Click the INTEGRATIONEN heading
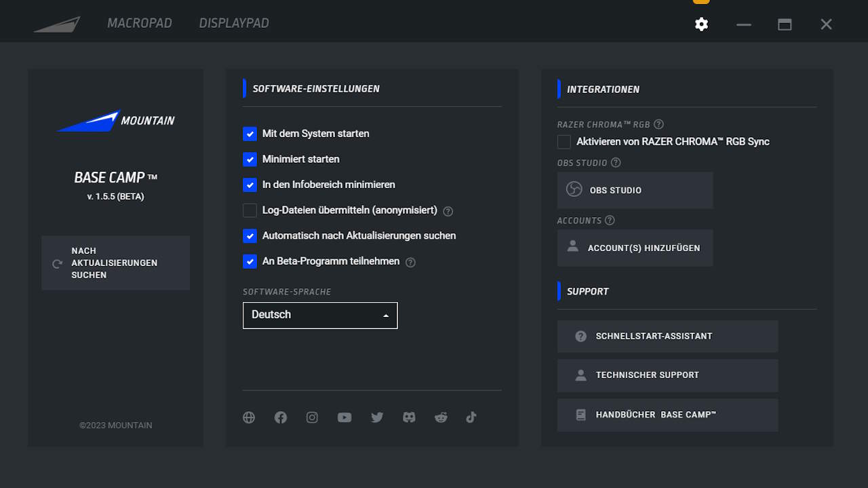 point(604,89)
